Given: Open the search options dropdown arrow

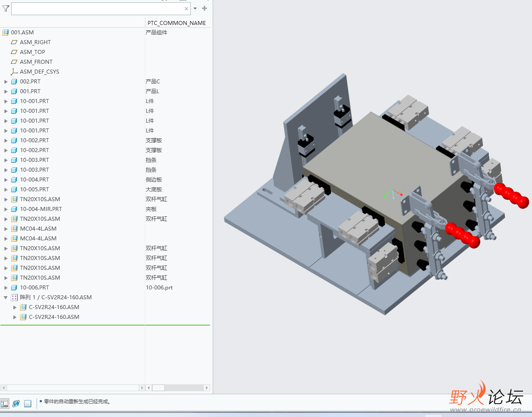Looking at the screenshot, I should [195, 8].
